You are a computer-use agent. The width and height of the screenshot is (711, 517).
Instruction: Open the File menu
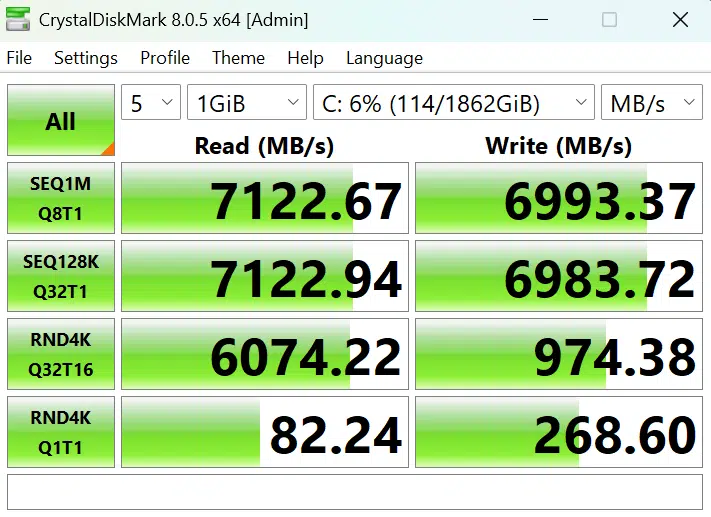(x=19, y=58)
